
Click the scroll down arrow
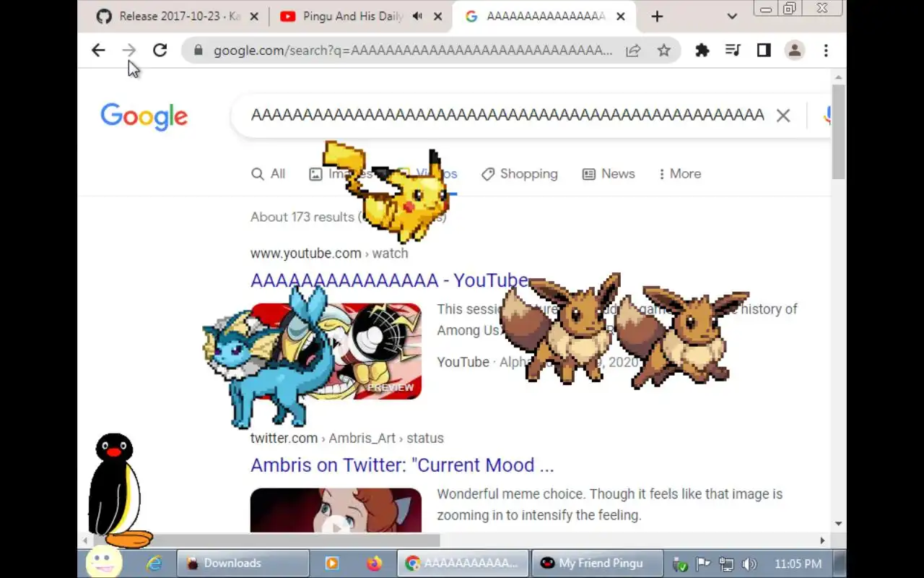(x=838, y=524)
